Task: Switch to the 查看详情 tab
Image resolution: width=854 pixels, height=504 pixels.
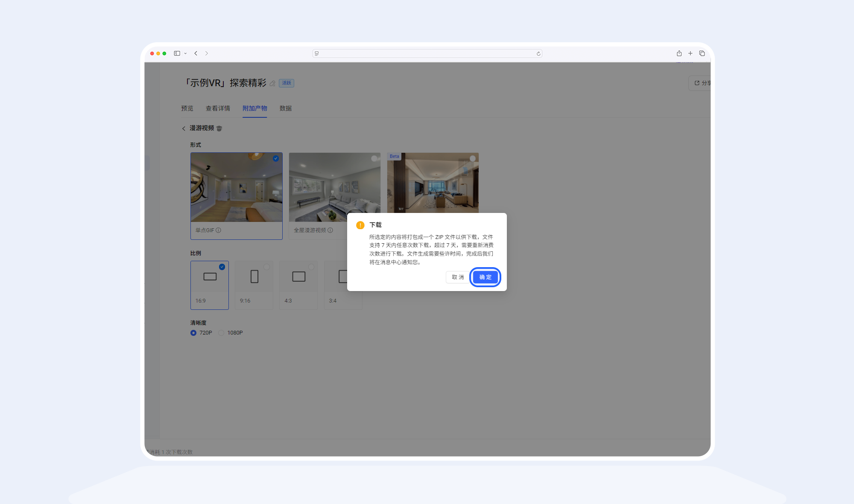Action: pos(218,108)
